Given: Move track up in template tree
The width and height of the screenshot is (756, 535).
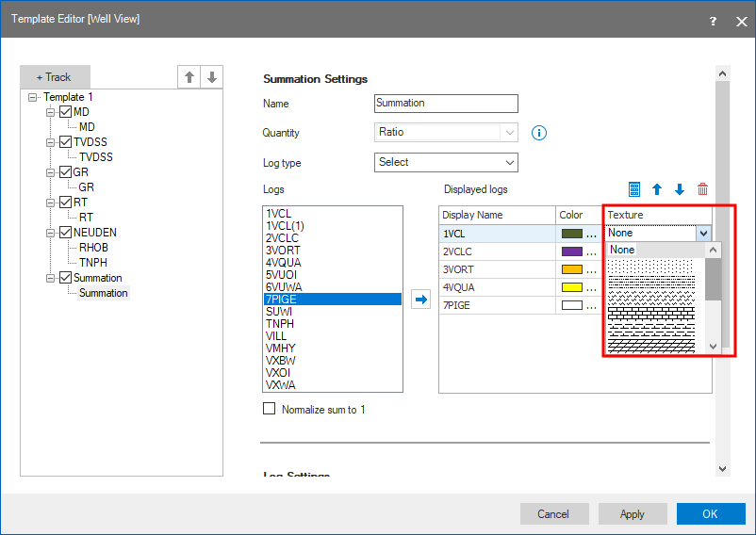Looking at the screenshot, I should [189, 77].
